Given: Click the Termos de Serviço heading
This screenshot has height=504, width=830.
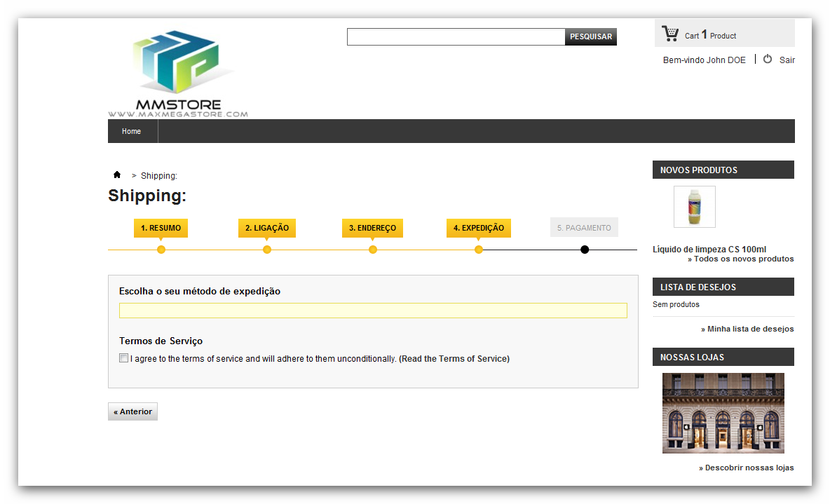Looking at the screenshot, I should 161,341.
